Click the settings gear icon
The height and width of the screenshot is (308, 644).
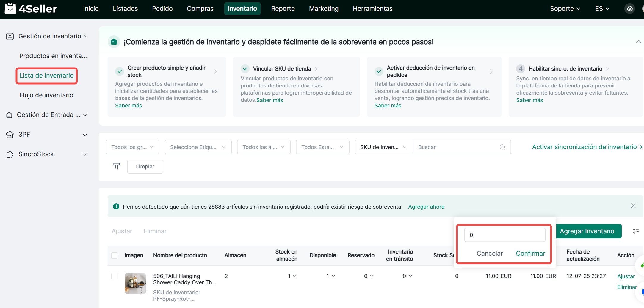(x=630, y=9)
